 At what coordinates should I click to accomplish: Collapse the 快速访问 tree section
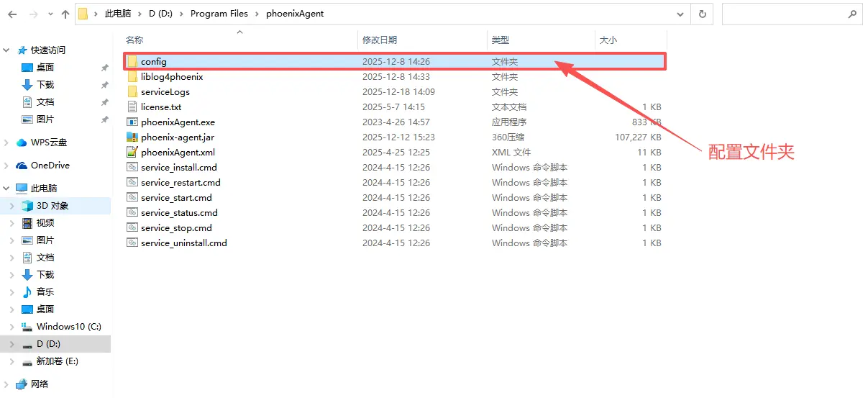7,50
